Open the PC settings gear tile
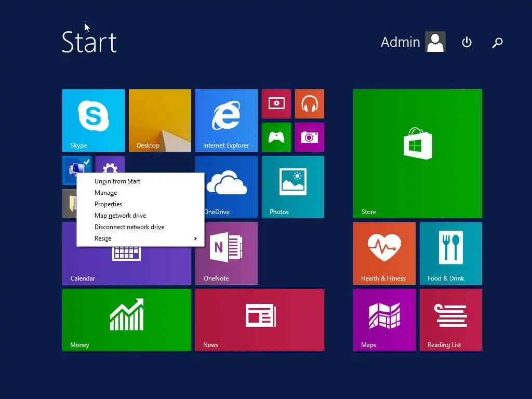The image size is (532, 399). [x=110, y=165]
